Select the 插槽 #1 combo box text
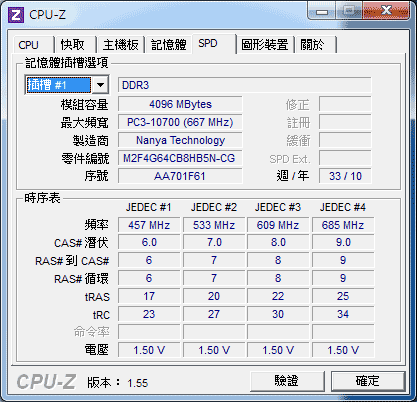The width and height of the screenshot is (417, 402). [59, 85]
